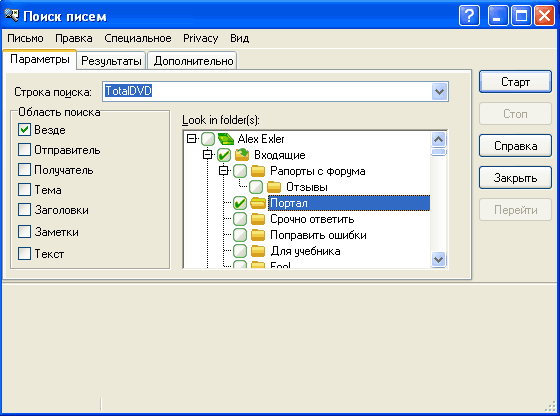Click the Старт button
This screenshot has height=416, width=560.
tap(515, 82)
